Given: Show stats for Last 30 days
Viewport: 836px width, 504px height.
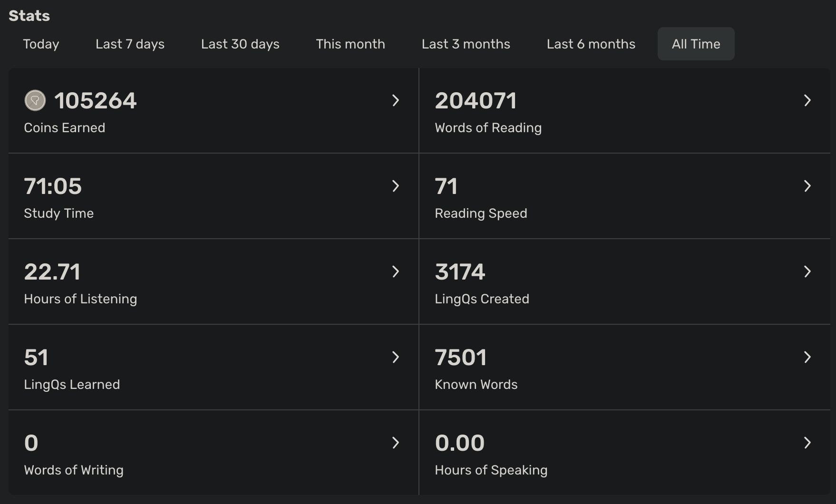Looking at the screenshot, I should (240, 44).
